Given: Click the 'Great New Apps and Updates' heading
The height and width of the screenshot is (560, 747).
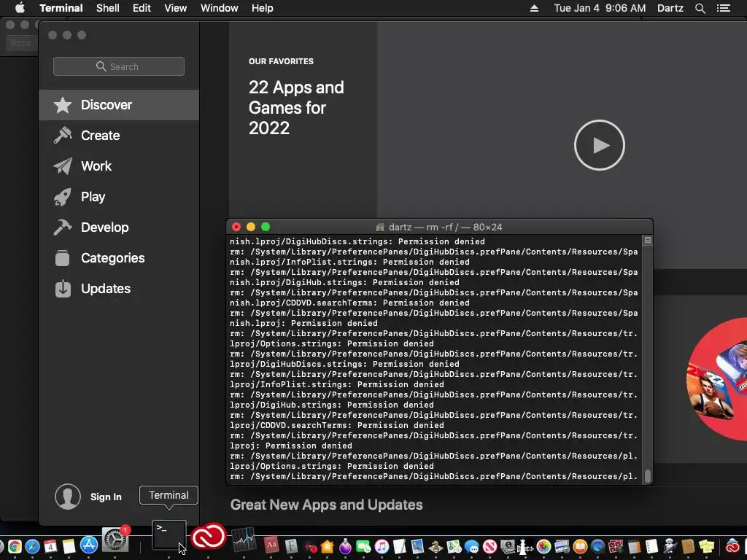Looking at the screenshot, I should [x=326, y=505].
